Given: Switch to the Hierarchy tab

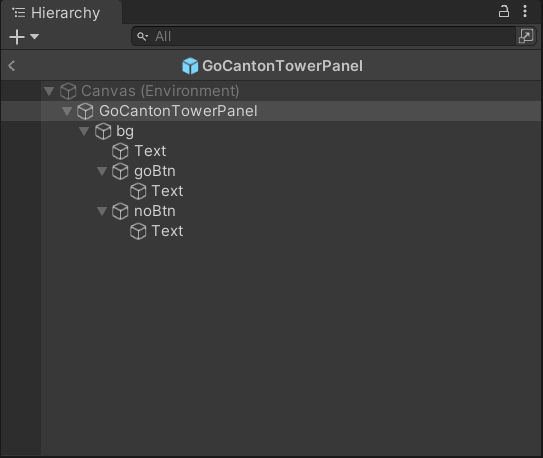Looking at the screenshot, I should click(x=61, y=13).
